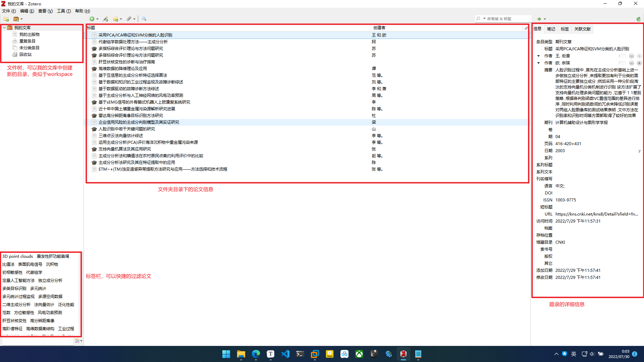Open the New Library dropdown arrow
The image size is (644, 362).
21,19
